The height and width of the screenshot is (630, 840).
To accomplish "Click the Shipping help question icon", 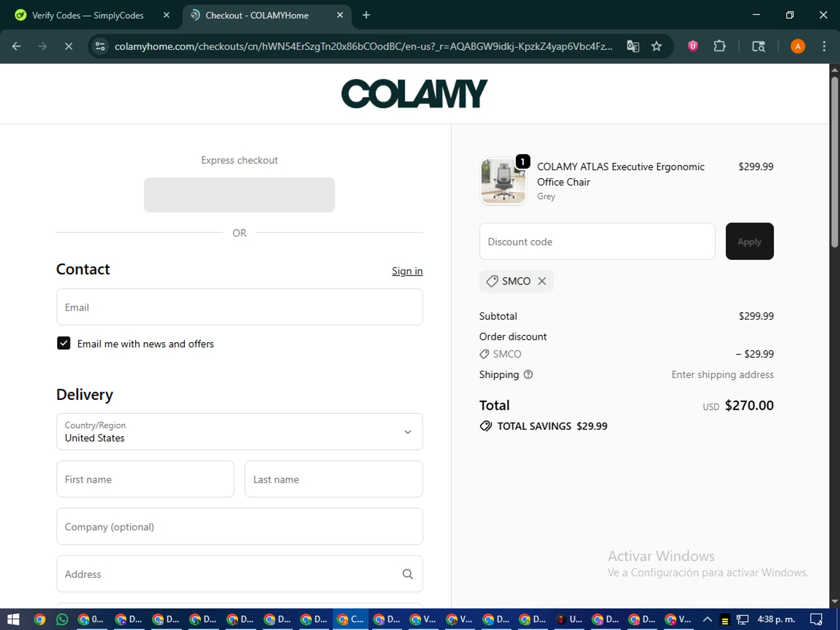I will pos(528,375).
